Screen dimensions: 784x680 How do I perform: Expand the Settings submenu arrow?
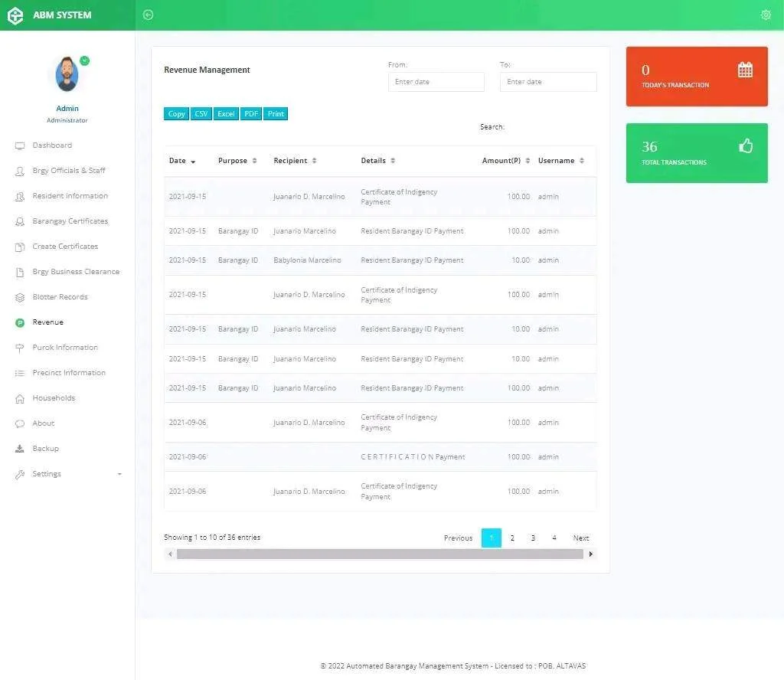(x=119, y=474)
